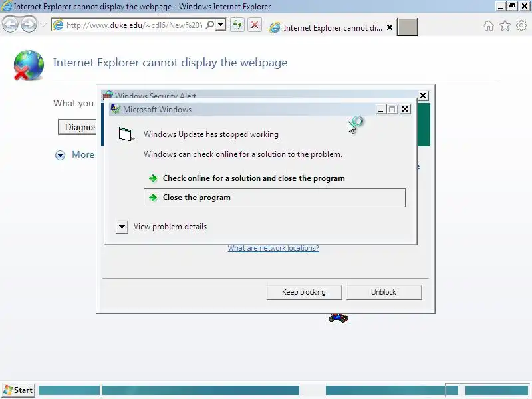Click green arrow beside Close the program
The width and height of the screenshot is (532, 399).
tap(153, 198)
